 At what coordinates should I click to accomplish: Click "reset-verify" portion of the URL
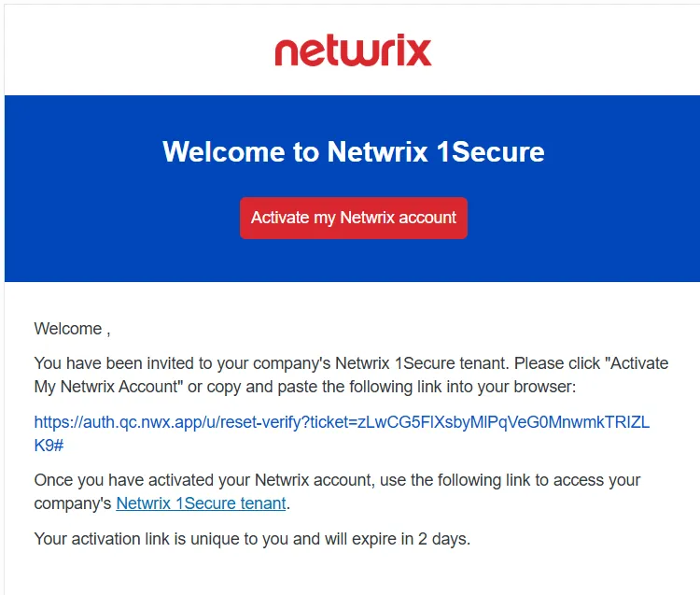257,422
